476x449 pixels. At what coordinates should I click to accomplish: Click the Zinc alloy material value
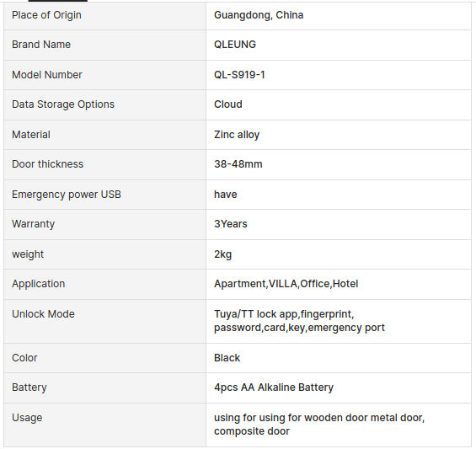(237, 135)
